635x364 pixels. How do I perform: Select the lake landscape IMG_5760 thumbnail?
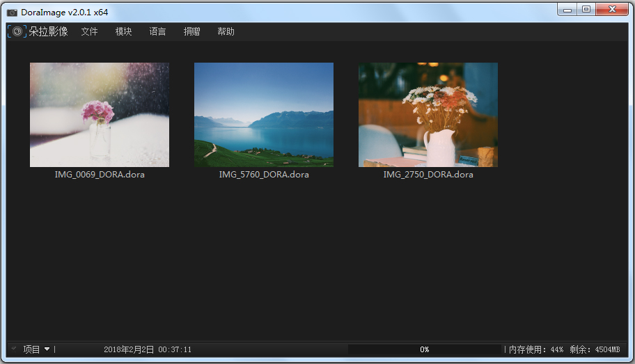264,115
